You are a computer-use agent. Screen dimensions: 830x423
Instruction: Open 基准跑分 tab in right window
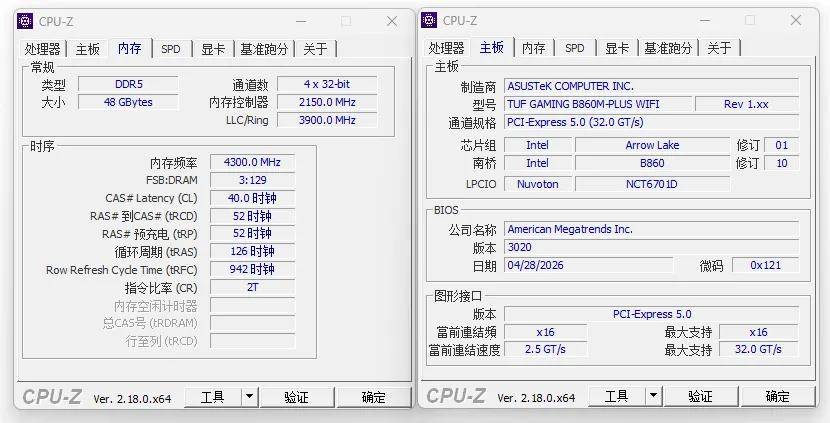pos(668,48)
